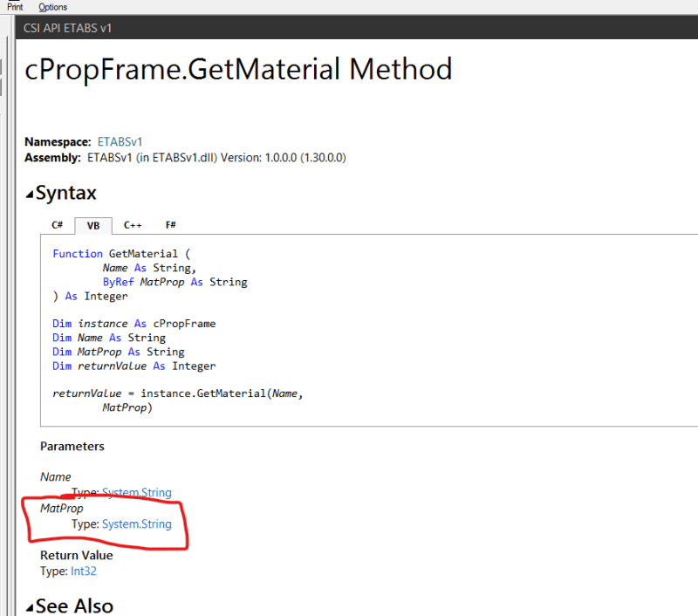This screenshot has width=698, height=616.
Task: Click 'ByRef MatProp As String' code line
Action: click(x=175, y=282)
